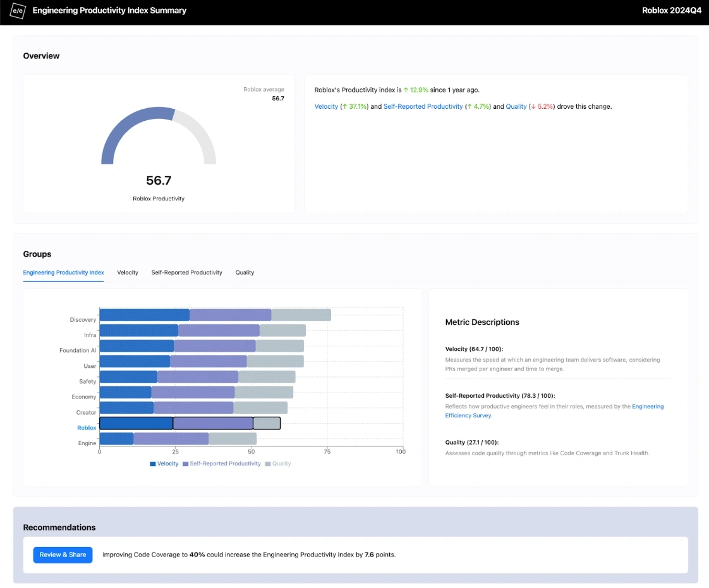Image resolution: width=709 pixels, height=588 pixels.
Task: Click the 'User' group label
Action: 90,366
